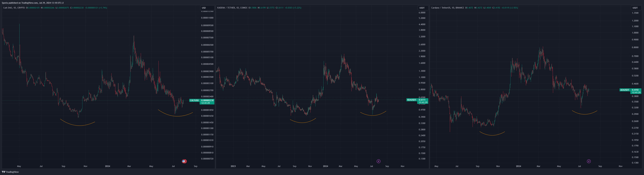644x175 pixels.
Task: Click the ADAUSDT symbol tag on the price axis
Action: point(624,90)
